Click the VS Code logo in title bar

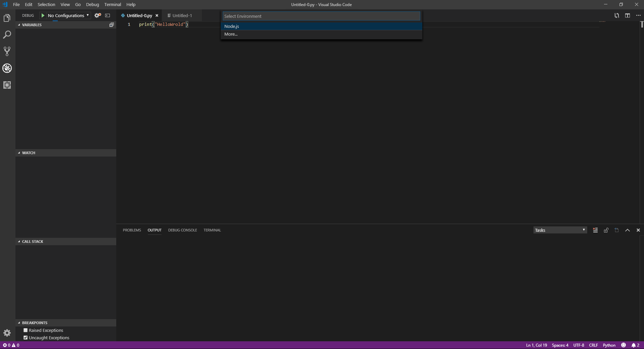5,4
